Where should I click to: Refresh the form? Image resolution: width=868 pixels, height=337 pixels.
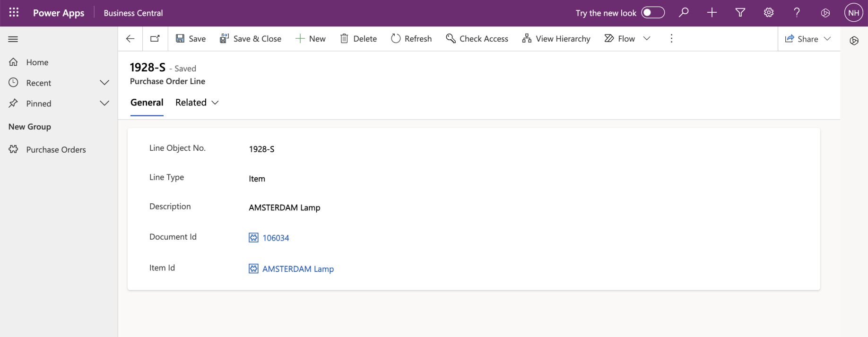(x=411, y=39)
